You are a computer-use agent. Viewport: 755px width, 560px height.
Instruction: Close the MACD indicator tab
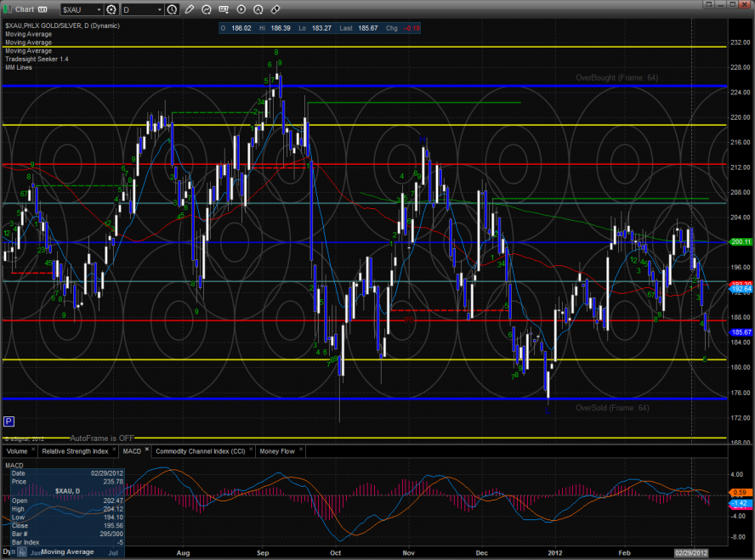click(x=147, y=451)
